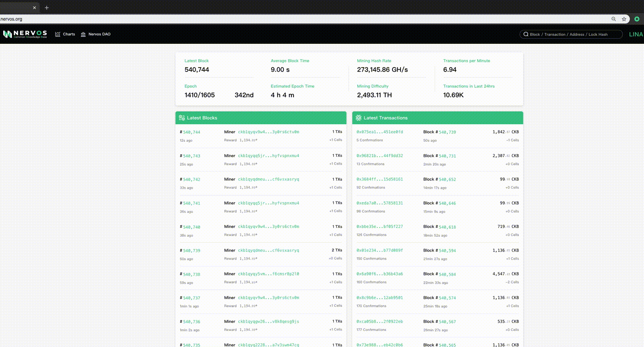
Task: Open Block # 540,584 in transactions
Action: [447, 274]
